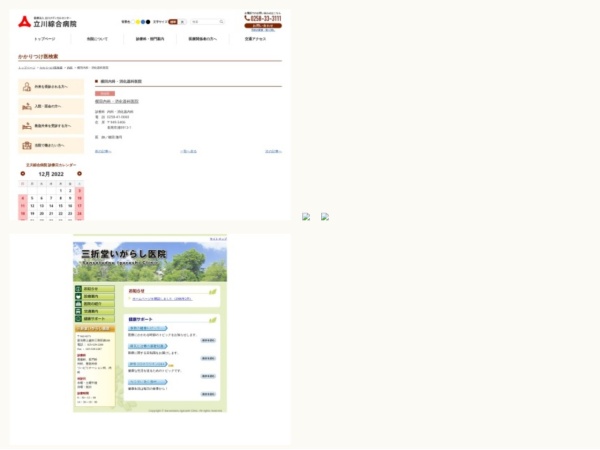Open the second blue health-support banner
Screen dimensions: 600x450
click(148, 346)
